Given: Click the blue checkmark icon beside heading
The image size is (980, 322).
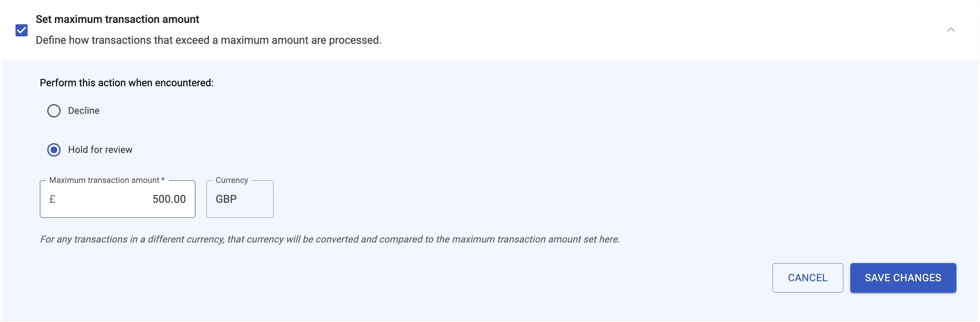Looking at the screenshot, I should [22, 30].
